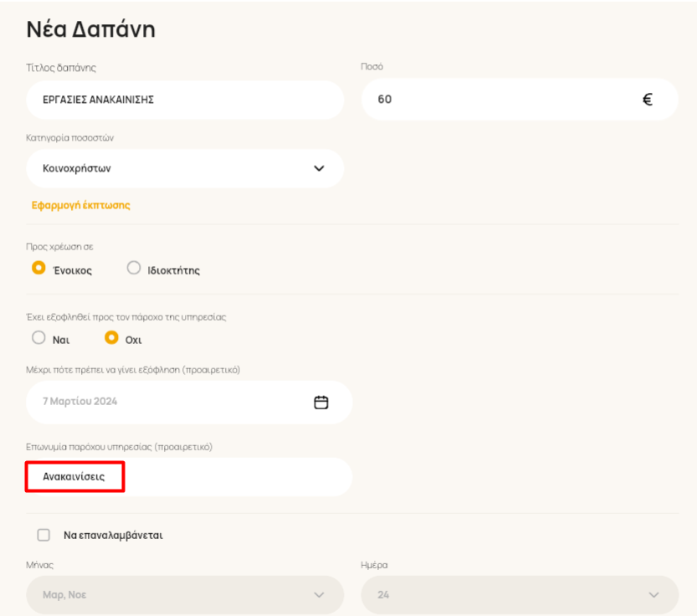Screen dimensions: 697x616
Task: Click the euro currency symbol
Action: [648, 100]
